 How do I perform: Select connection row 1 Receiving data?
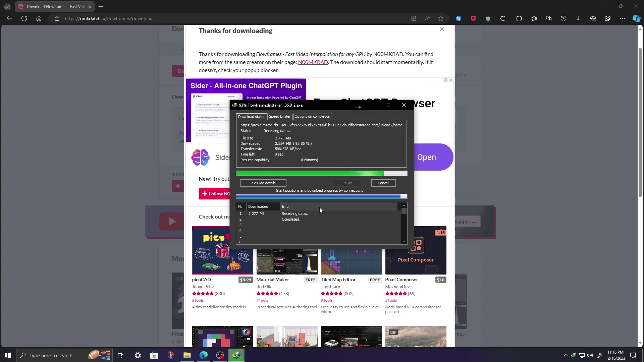coord(318,214)
